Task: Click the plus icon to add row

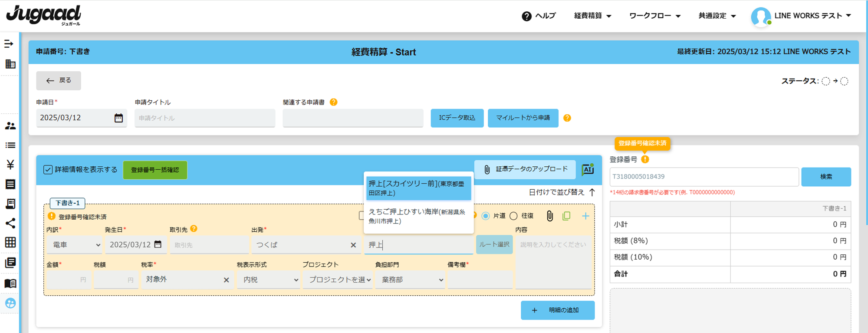Action: click(585, 216)
